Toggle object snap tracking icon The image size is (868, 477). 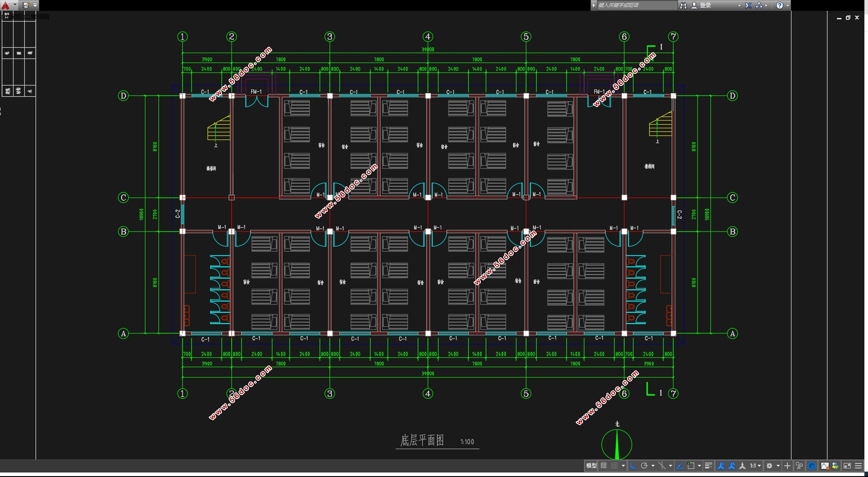click(x=680, y=466)
